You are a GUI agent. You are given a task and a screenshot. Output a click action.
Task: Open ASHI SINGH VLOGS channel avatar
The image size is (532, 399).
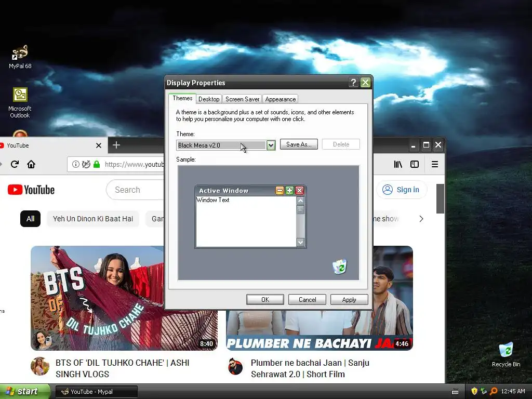(40, 366)
